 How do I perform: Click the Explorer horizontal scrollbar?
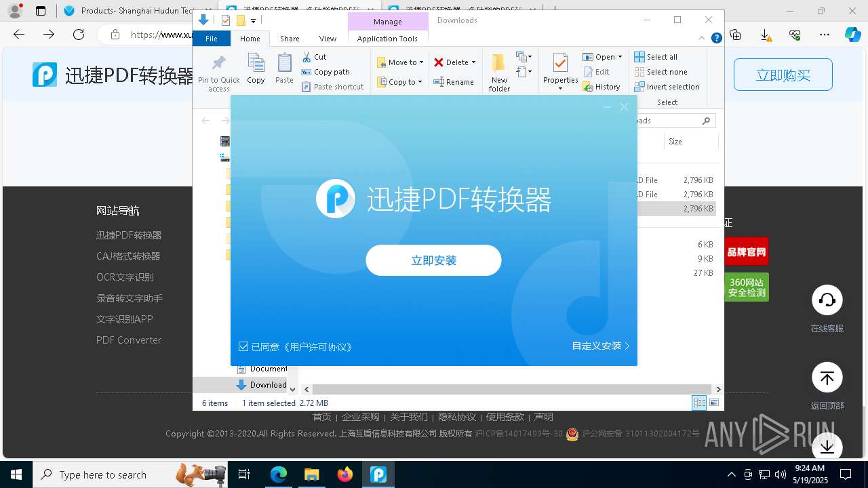512,389
